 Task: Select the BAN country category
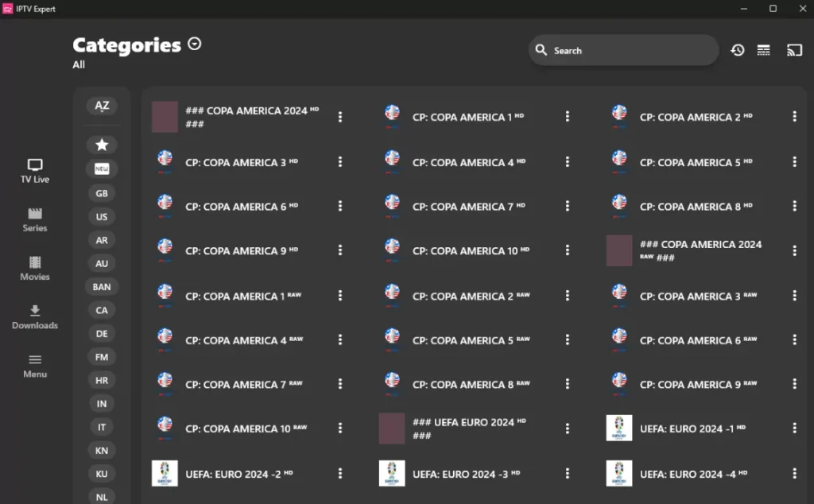pyautogui.click(x=101, y=286)
